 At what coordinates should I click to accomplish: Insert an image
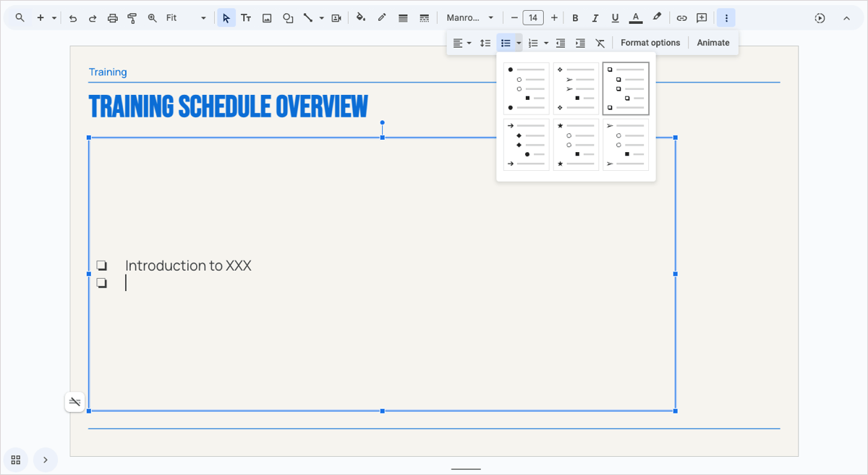[x=267, y=18]
